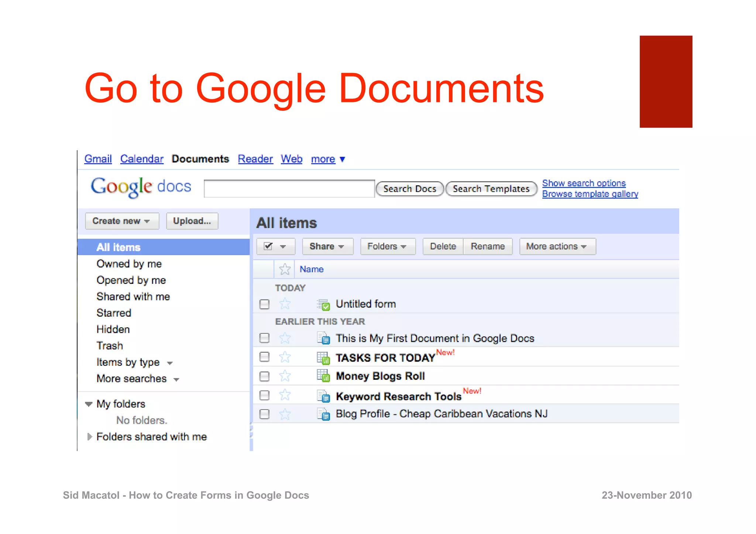Open Money Blogs Roll
This screenshot has height=534, width=756.
pyautogui.click(x=380, y=376)
